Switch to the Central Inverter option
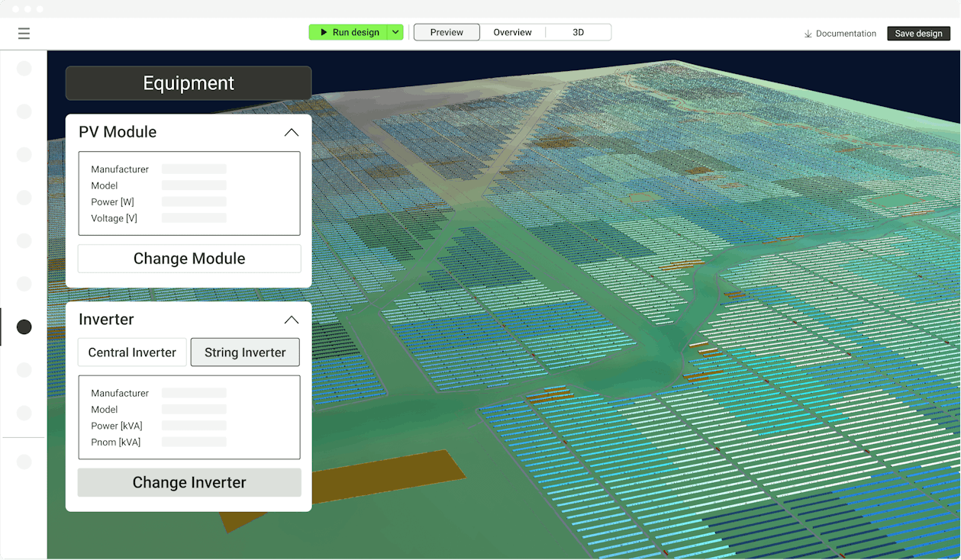 131,352
